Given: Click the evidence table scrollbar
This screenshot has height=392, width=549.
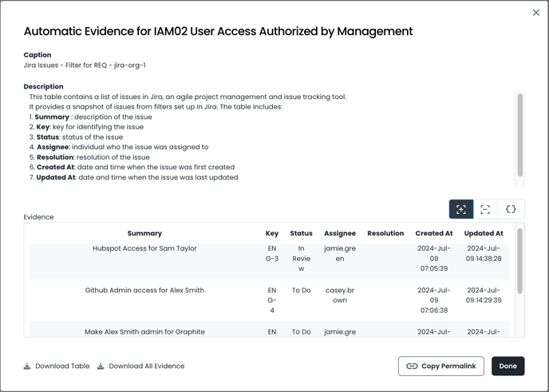Looking at the screenshot, I should coord(520,260).
